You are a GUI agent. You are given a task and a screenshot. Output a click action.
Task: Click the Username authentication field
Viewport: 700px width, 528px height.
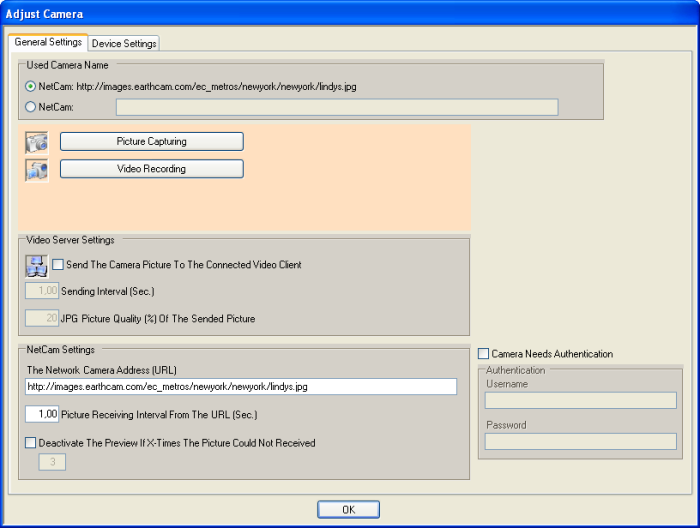[580, 401]
